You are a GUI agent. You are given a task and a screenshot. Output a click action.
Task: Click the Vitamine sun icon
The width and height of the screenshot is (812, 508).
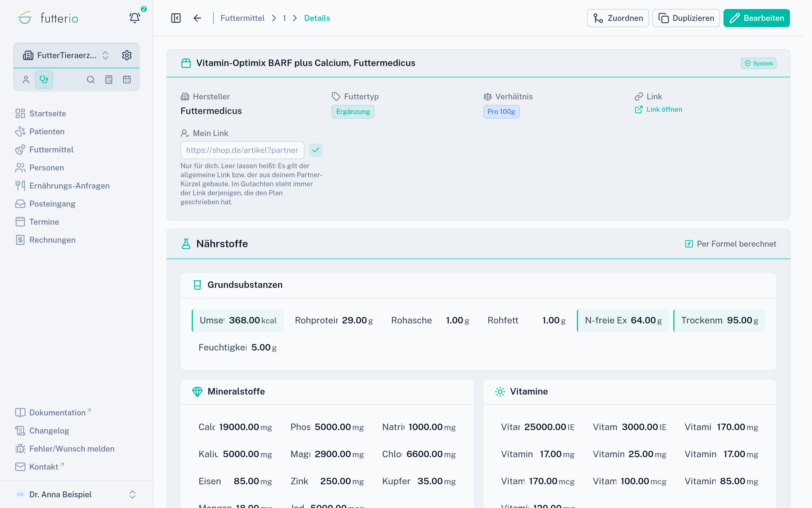coord(500,392)
